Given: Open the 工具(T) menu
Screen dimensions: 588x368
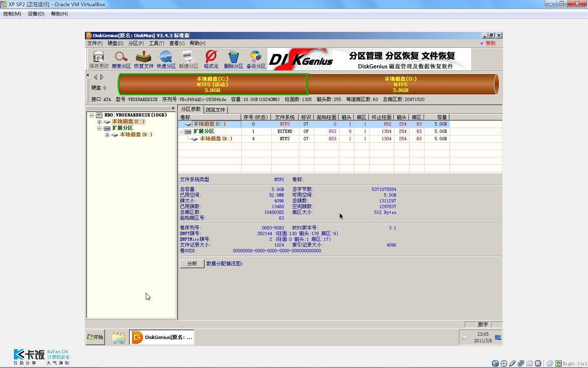Looking at the screenshot, I should tap(156, 43).
